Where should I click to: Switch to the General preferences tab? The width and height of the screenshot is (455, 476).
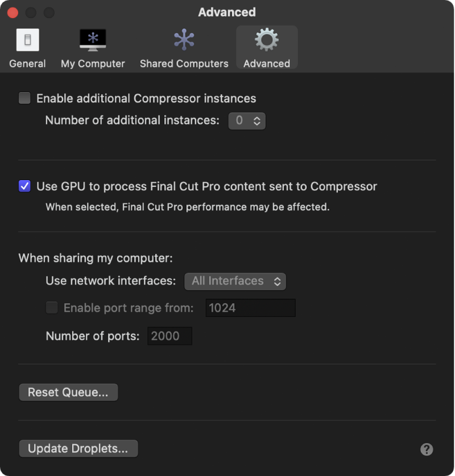(27, 48)
